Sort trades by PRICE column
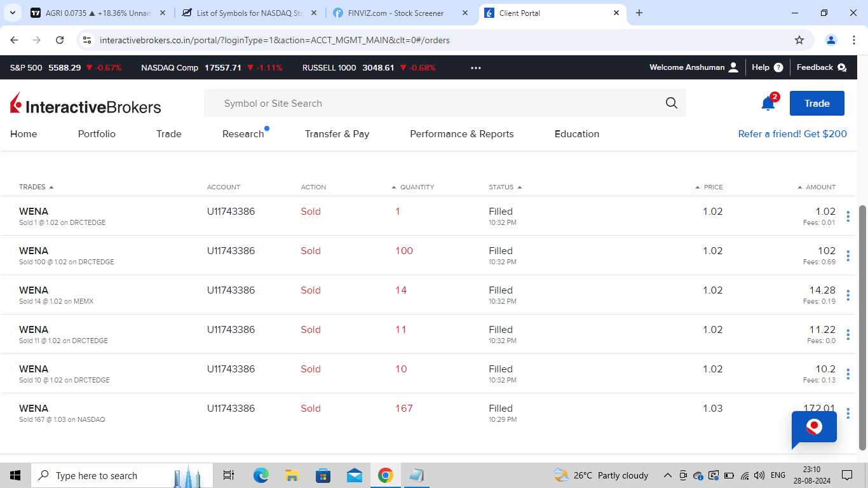The height and width of the screenshot is (488, 868). click(709, 187)
